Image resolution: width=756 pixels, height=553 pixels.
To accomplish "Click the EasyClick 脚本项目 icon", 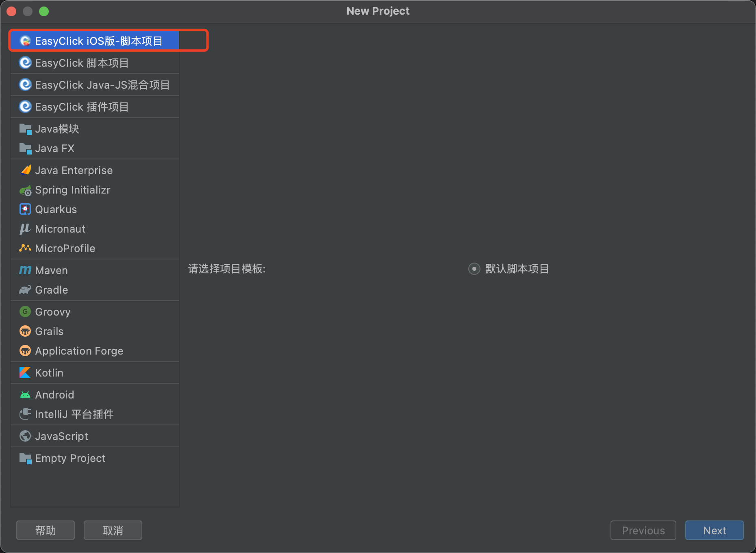I will pyautogui.click(x=25, y=63).
